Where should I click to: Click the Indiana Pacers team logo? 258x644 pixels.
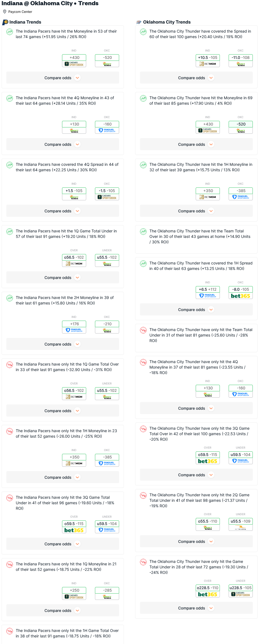(5, 22)
